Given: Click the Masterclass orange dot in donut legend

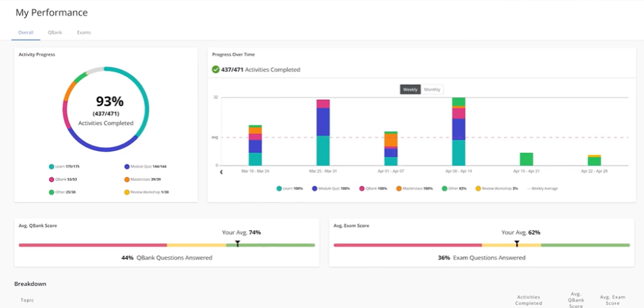Looking at the screenshot, I should click(x=127, y=179).
